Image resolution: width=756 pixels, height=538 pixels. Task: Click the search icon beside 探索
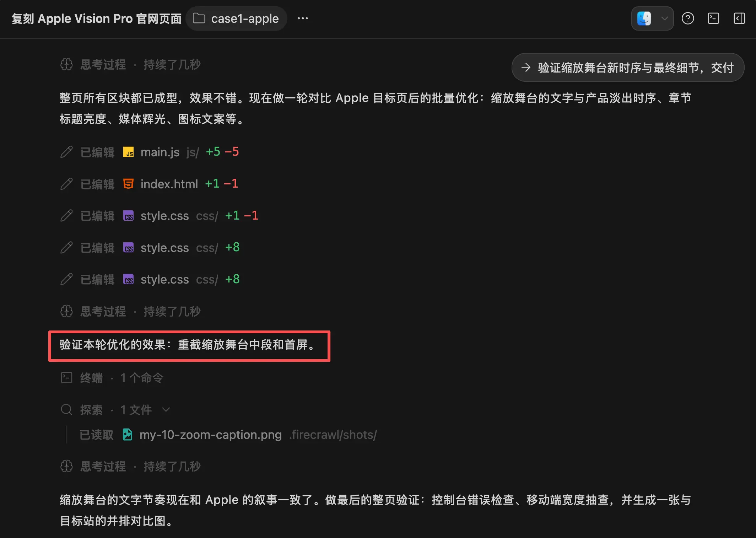point(66,410)
